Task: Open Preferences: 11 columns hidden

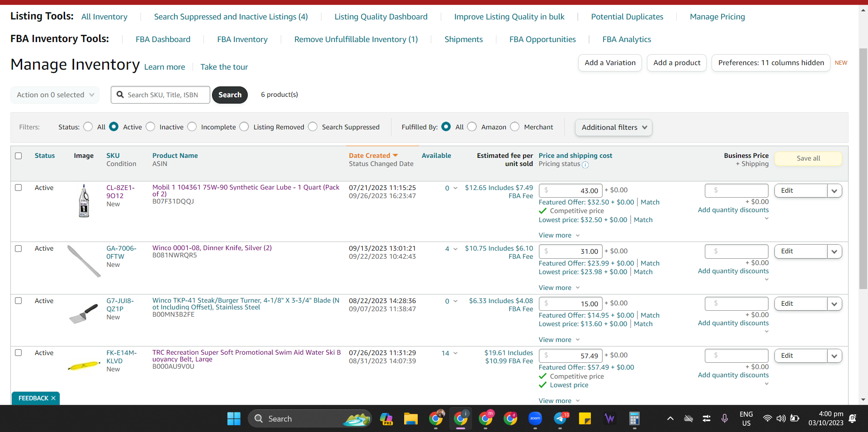Action: [x=771, y=63]
